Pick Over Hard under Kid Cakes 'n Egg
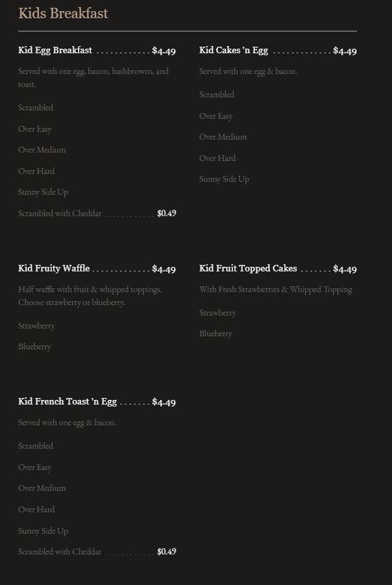This screenshot has width=392, height=585. click(x=217, y=158)
